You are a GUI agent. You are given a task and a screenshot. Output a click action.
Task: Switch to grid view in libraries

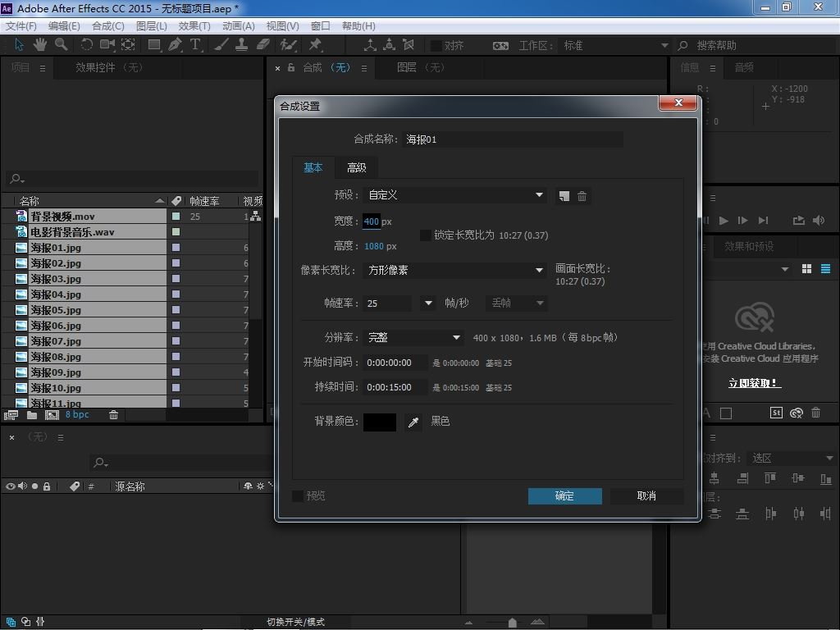807,269
